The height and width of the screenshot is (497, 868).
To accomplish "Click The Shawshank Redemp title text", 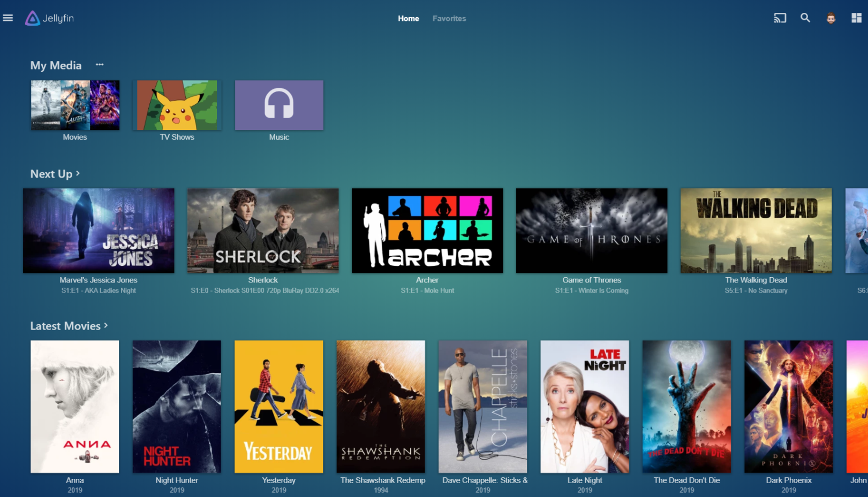I will pyautogui.click(x=383, y=480).
